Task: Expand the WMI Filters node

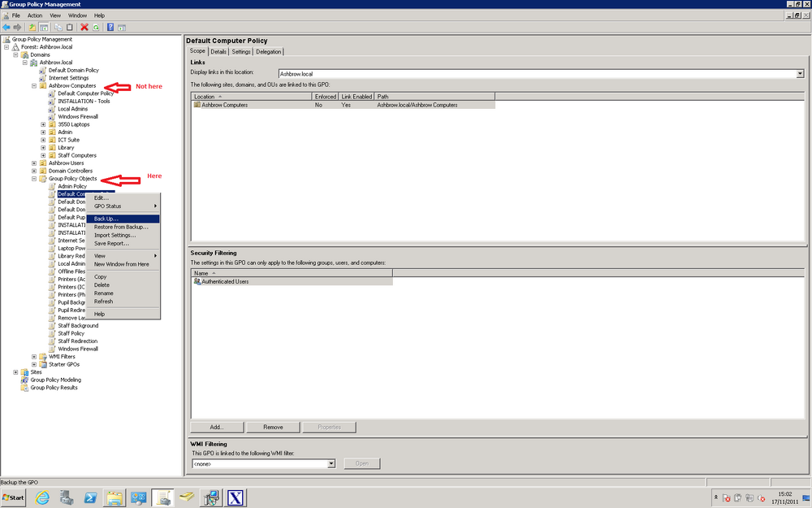Action: pos(34,357)
